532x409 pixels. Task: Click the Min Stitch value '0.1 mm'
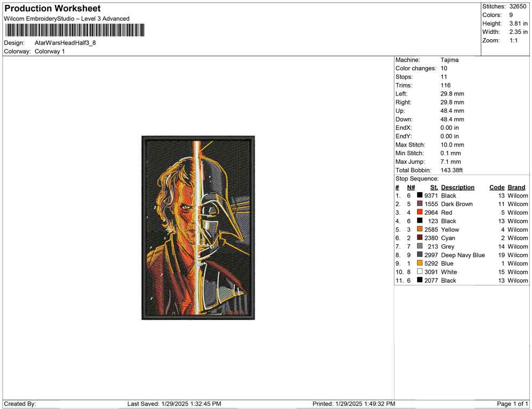coord(450,153)
